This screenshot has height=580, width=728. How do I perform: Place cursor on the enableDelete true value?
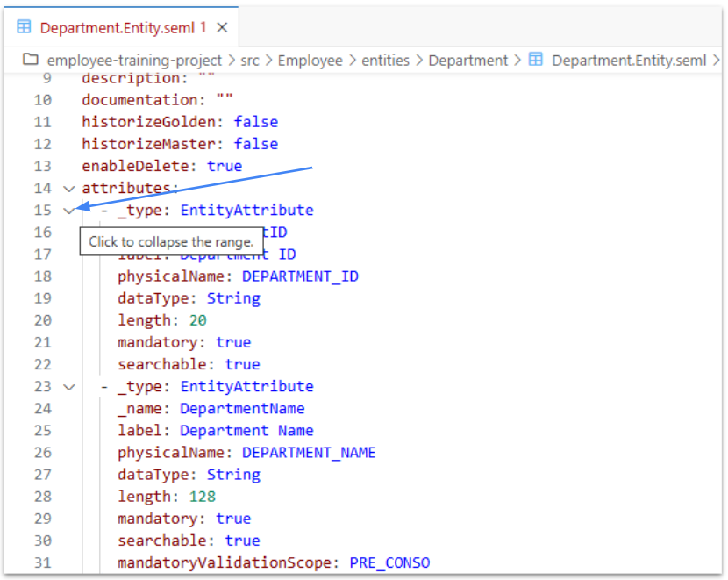(x=225, y=166)
